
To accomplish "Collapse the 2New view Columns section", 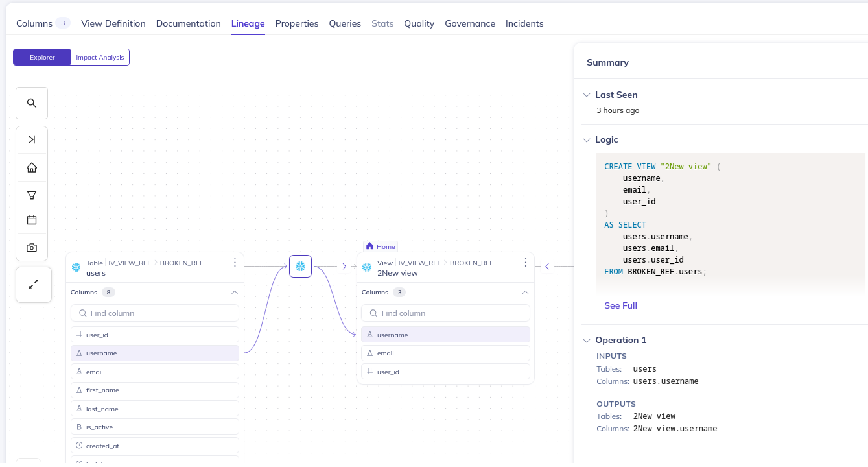I will pos(525,293).
